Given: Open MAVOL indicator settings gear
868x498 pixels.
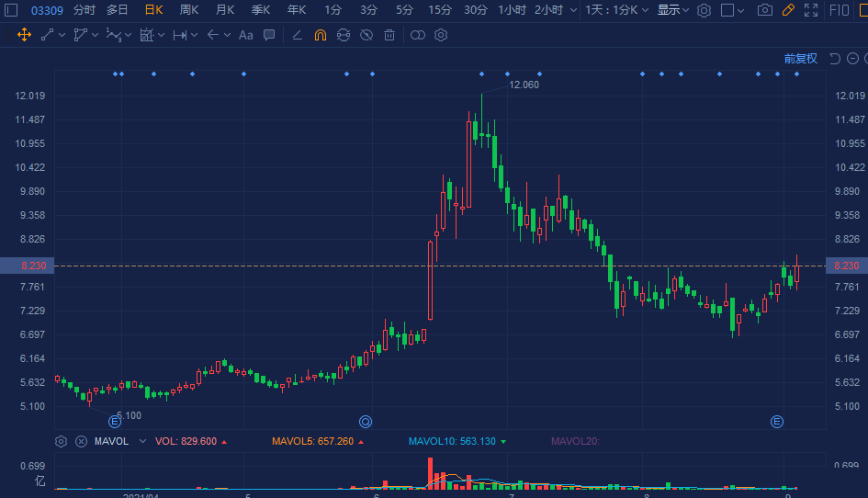Looking at the screenshot, I should [x=61, y=442].
